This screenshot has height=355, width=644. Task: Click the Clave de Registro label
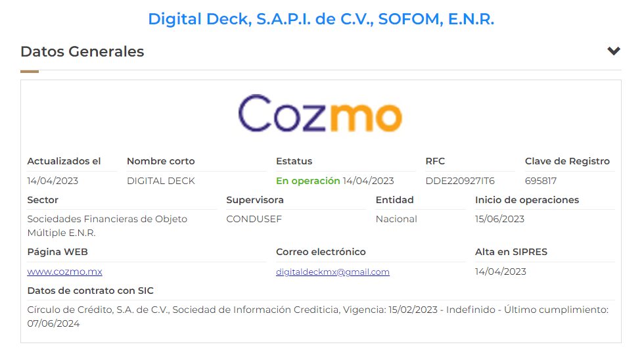567,161
